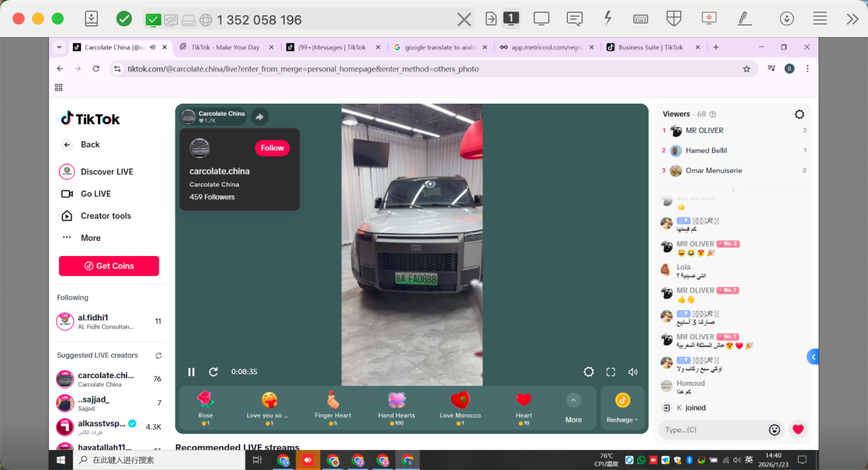Expand more gifts with the More chevron
Screen dimensions: 868x470
point(573,400)
